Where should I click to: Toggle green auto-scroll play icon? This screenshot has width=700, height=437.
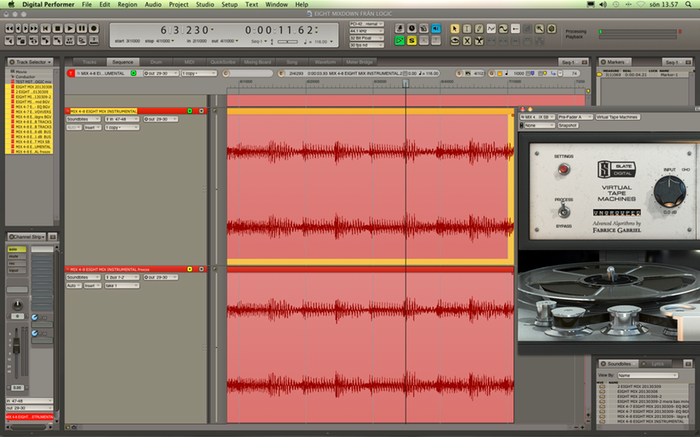400,41
